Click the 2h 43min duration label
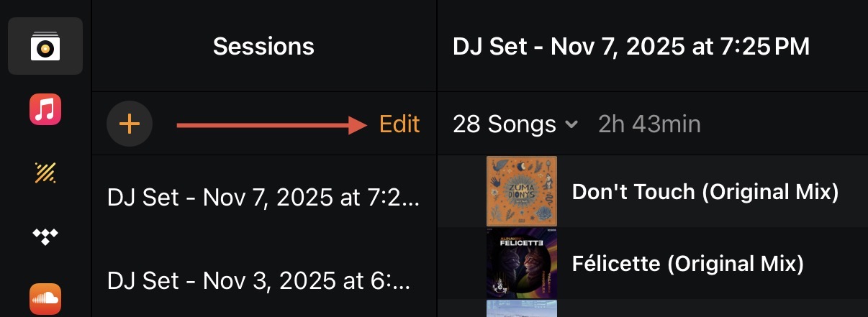 649,124
